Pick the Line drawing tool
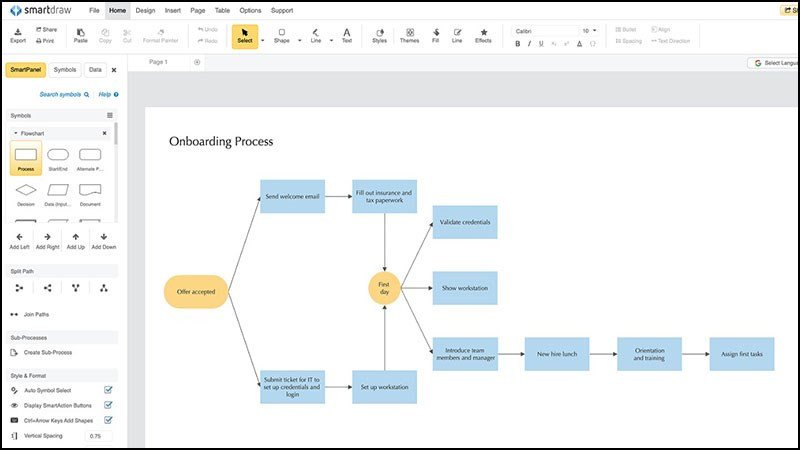 tap(316, 35)
